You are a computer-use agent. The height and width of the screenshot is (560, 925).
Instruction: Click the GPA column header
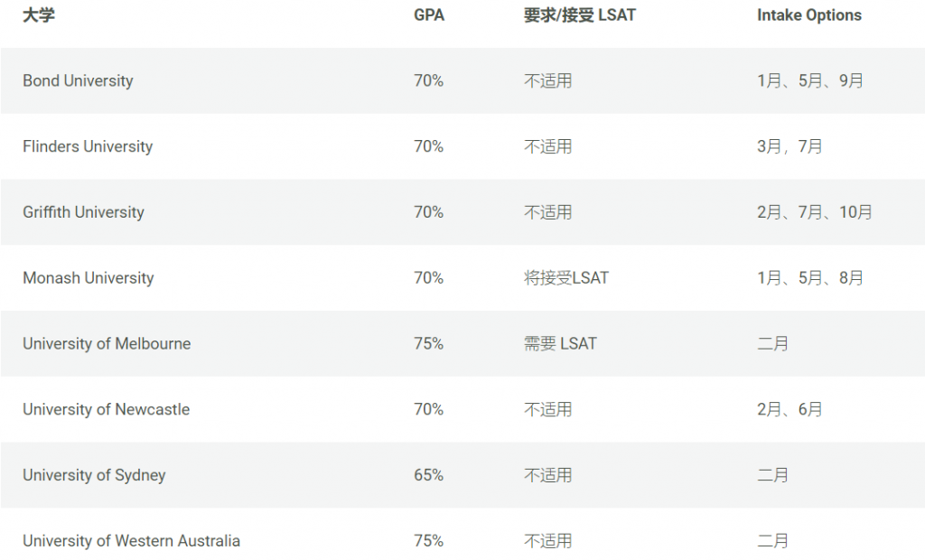click(x=429, y=15)
